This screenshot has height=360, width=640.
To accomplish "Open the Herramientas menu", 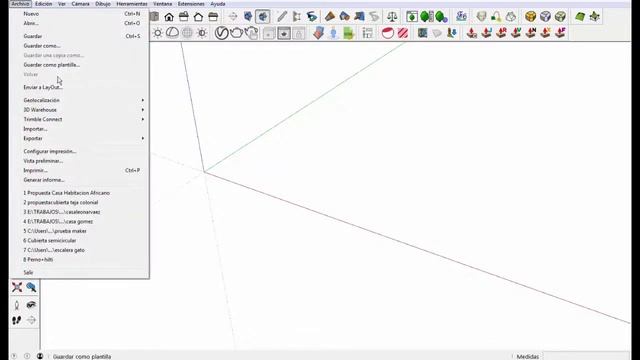I will pyautogui.click(x=132, y=4).
